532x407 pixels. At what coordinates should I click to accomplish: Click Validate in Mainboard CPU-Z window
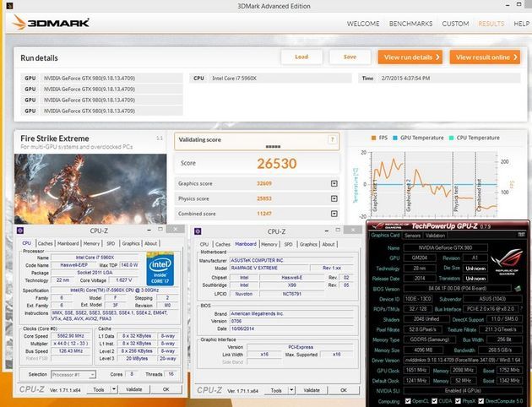click(x=311, y=390)
